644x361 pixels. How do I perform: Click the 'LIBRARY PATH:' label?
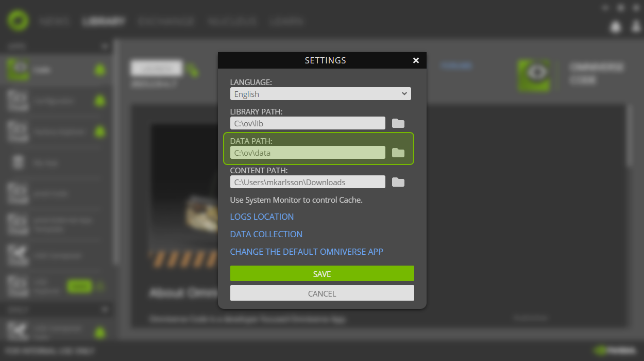[256, 112]
